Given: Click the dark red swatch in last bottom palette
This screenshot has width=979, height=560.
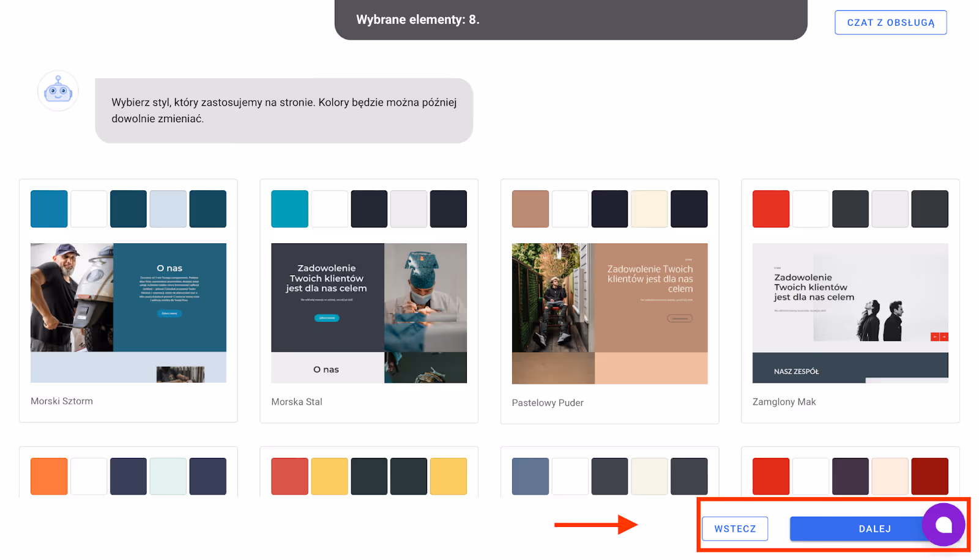Looking at the screenshot, I should pos(929,476).
